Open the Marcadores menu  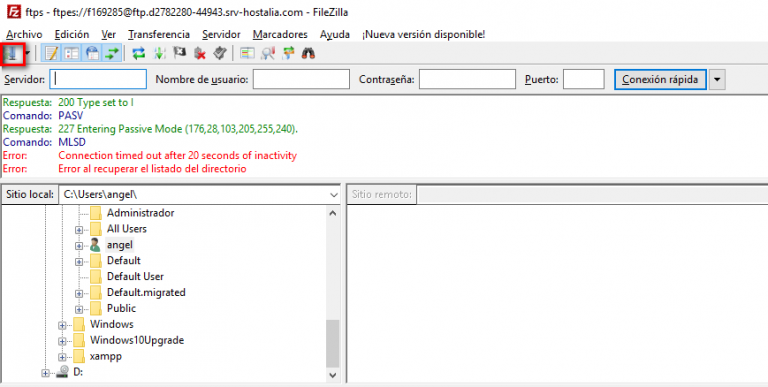tap(280, 34)
